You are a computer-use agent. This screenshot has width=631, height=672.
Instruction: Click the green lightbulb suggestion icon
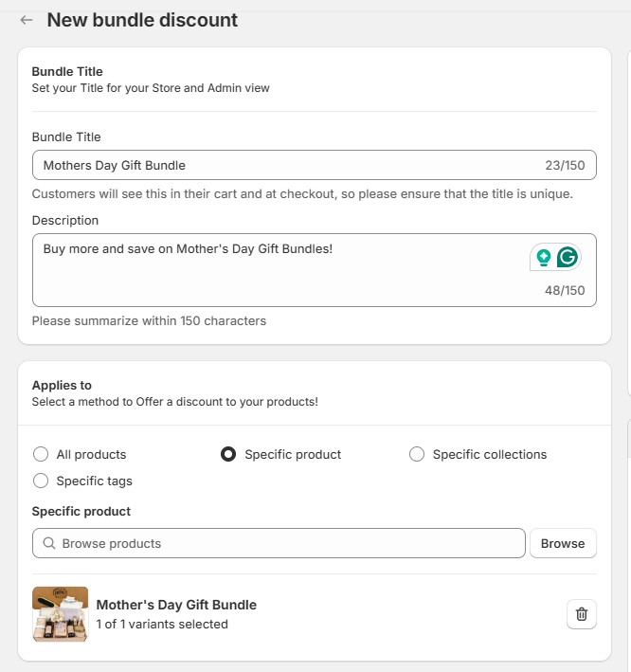point(544,257)
